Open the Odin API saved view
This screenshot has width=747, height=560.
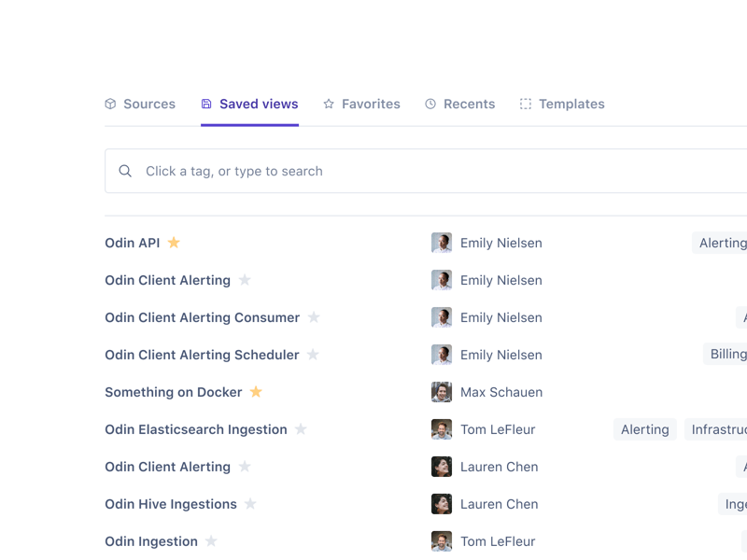pos(133,243)
